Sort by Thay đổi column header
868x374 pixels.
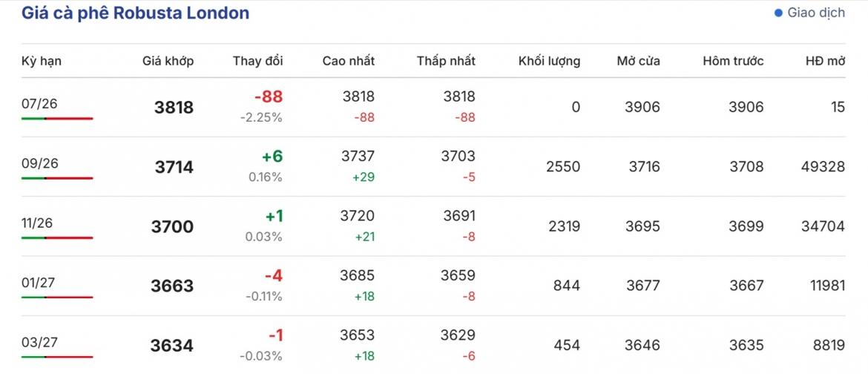coord(258,61)
